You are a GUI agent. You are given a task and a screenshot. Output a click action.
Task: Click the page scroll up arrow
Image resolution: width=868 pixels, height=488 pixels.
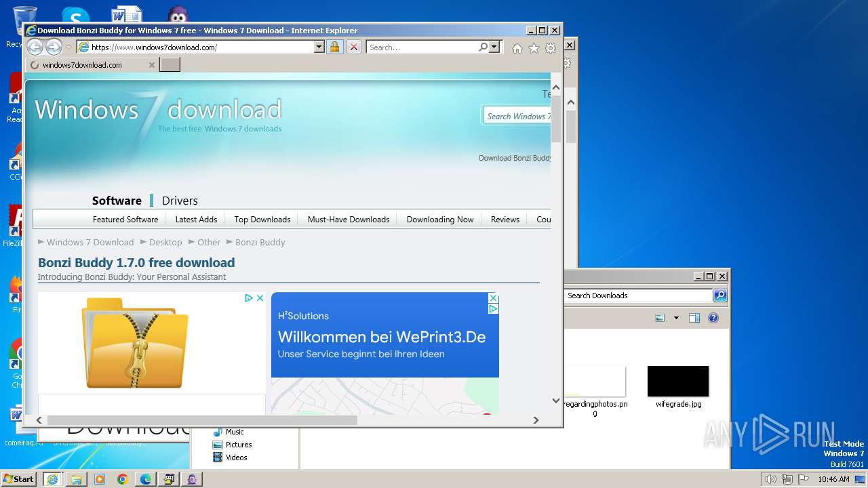556,88
